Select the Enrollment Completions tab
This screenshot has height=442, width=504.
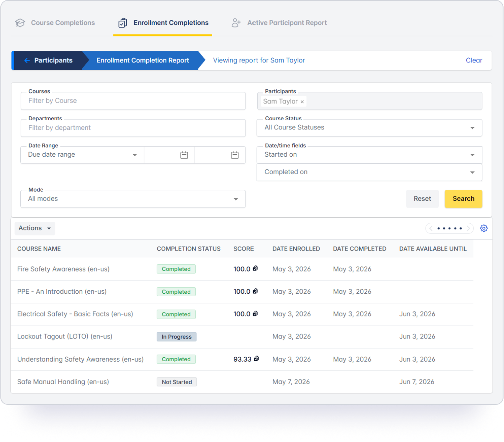pyautogui.click(x=163, y=23)
